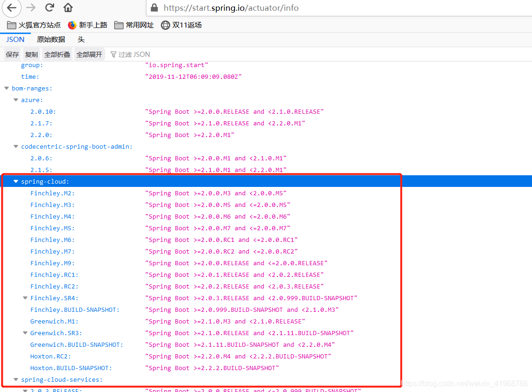Select the Finchley.M4 key
The height and width of the screenshot is (392, 532).
[52, 216]
